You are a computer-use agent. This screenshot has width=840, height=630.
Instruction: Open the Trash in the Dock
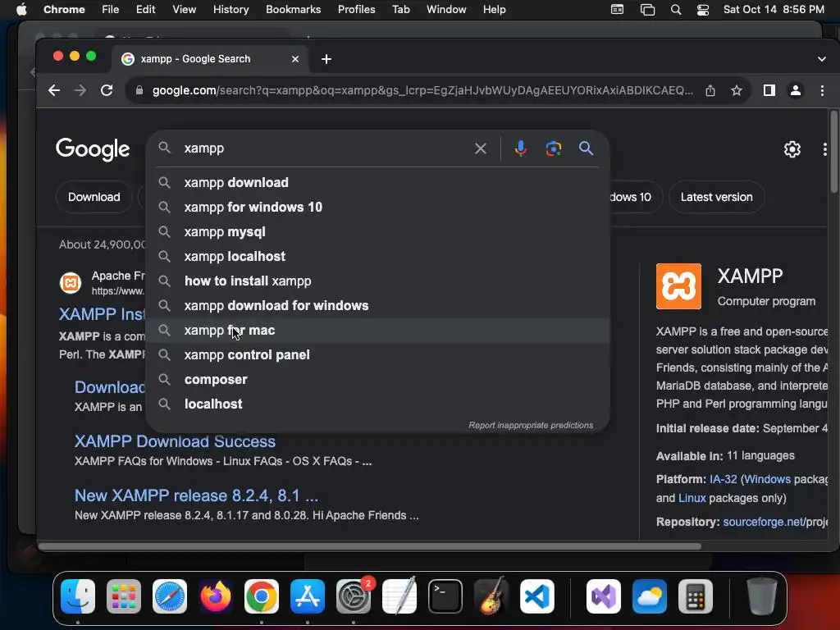[761, 596]
